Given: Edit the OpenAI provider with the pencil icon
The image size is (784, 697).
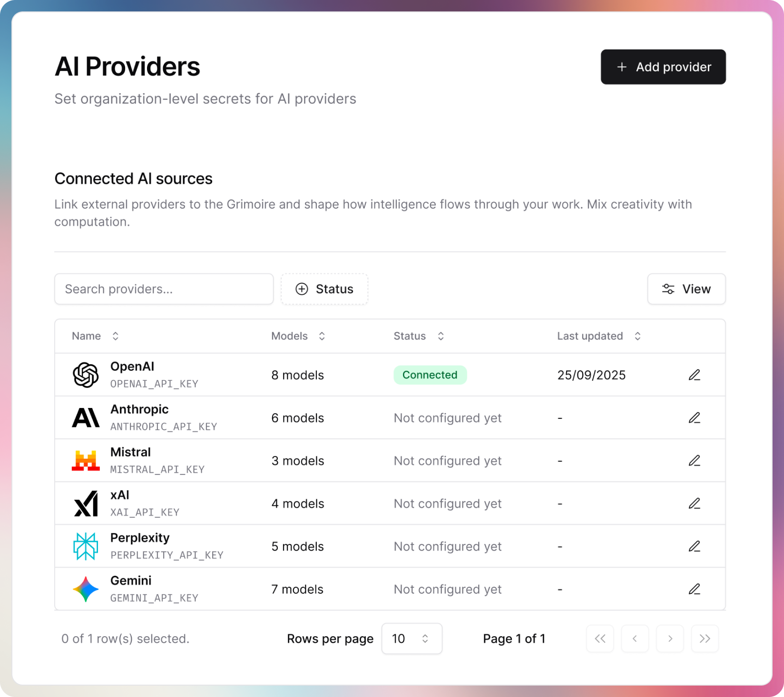Looking at the screenshot, I should point(695,375).
